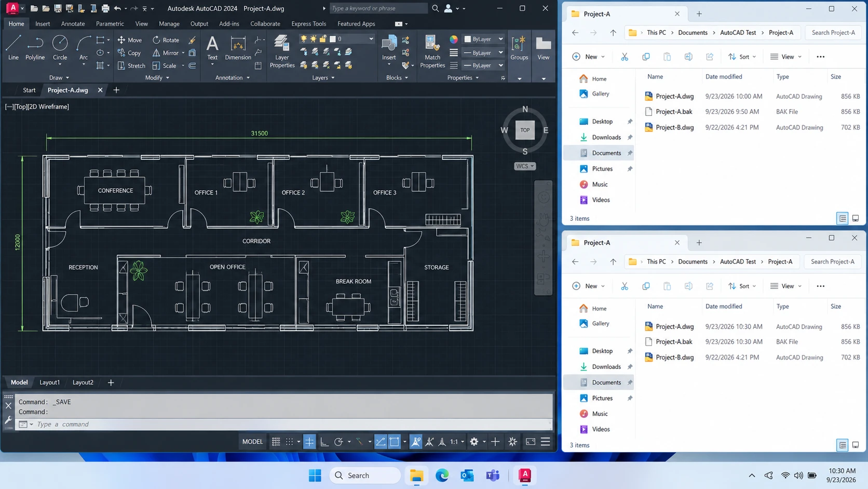Open the object color ByLayer swatch dropdown
868x489 pixels.
coord(483,39)
